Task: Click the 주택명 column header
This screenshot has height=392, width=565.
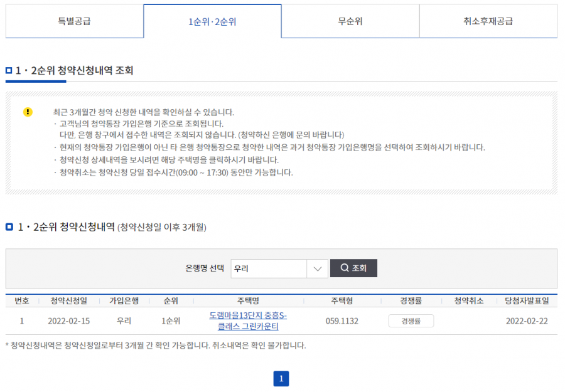Action: [248, 301]
